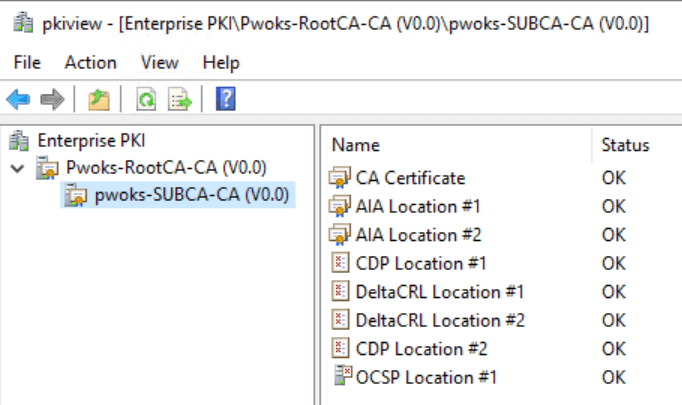
Task: Click the DeltaCRL Location #1 icon
Action: [x=340, y=291]
